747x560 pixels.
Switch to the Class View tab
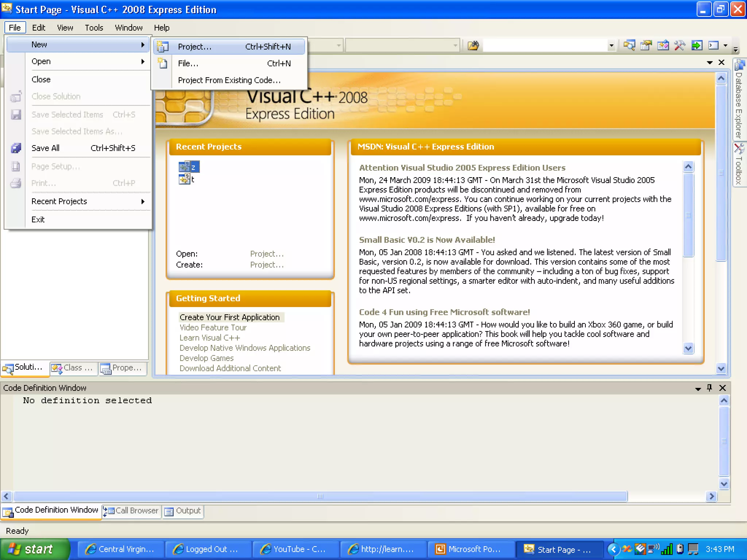point(74,368)
